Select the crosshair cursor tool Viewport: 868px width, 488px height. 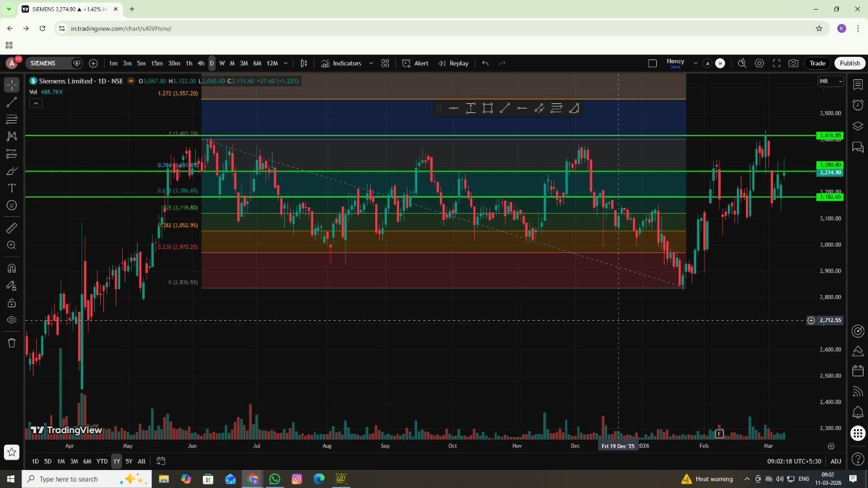point(12,85)
